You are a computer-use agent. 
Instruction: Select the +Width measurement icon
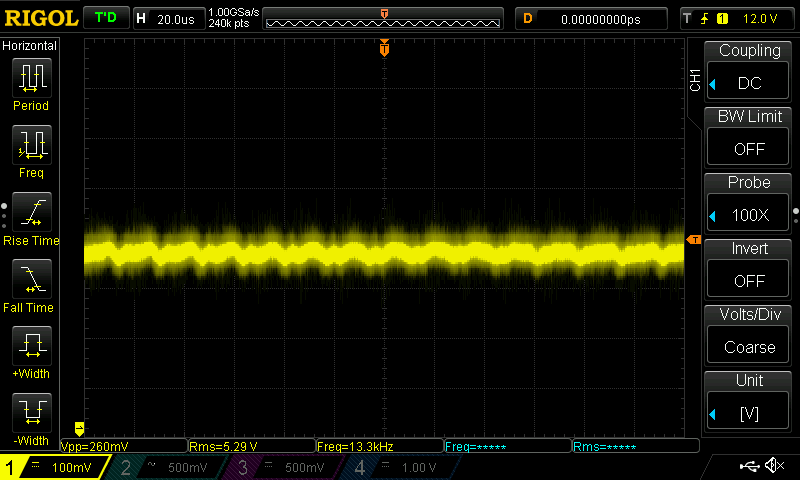pyautogui.click(x=30, y=352)
